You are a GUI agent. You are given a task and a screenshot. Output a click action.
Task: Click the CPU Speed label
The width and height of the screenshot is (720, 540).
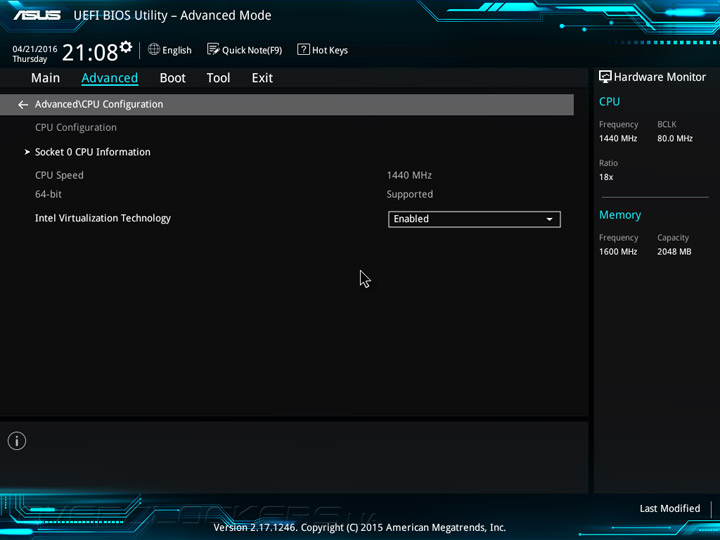point(59,175)
